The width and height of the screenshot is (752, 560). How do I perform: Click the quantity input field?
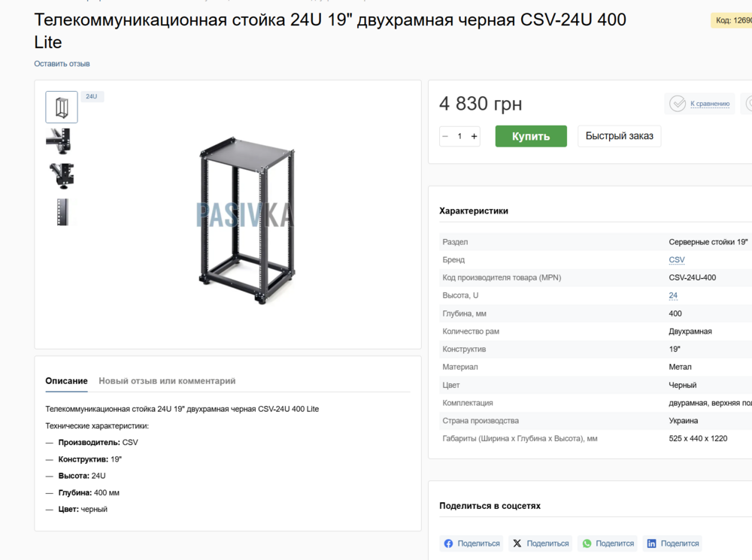pos(459,136)
